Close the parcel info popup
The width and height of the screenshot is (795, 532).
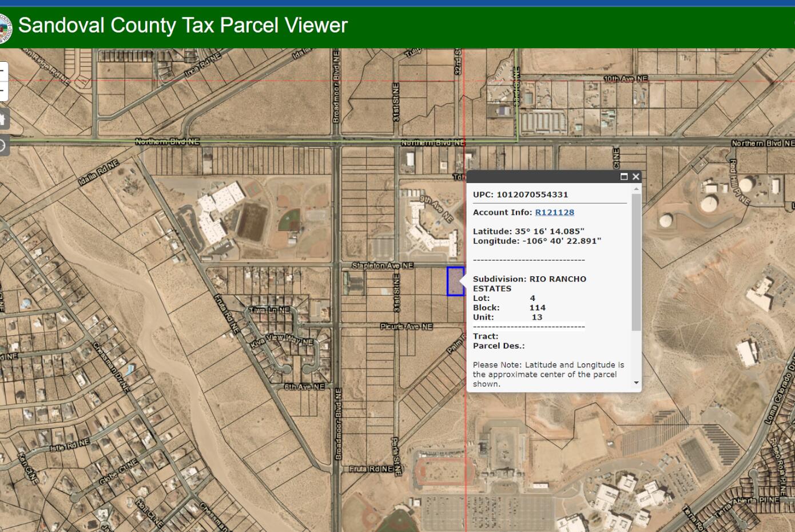635,177
